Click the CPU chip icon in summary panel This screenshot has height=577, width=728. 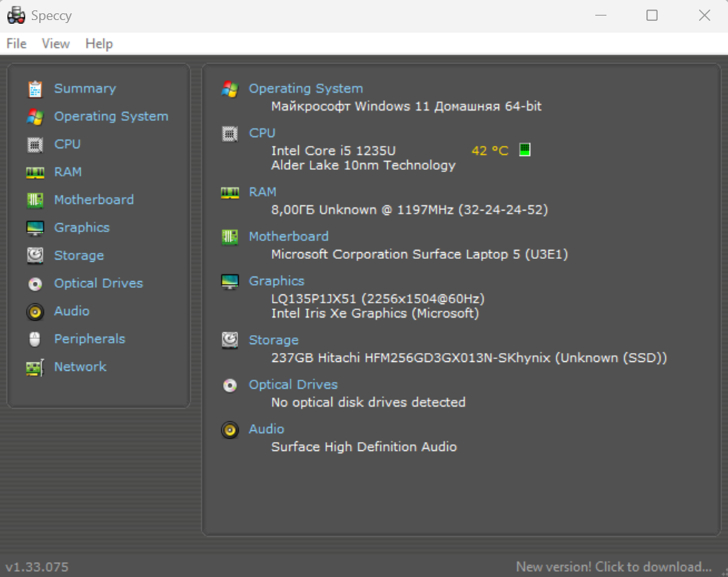coord(230,133)
